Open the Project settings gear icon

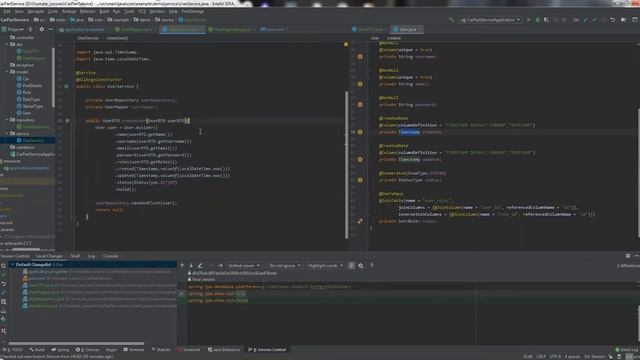click(x=41, y=29)
